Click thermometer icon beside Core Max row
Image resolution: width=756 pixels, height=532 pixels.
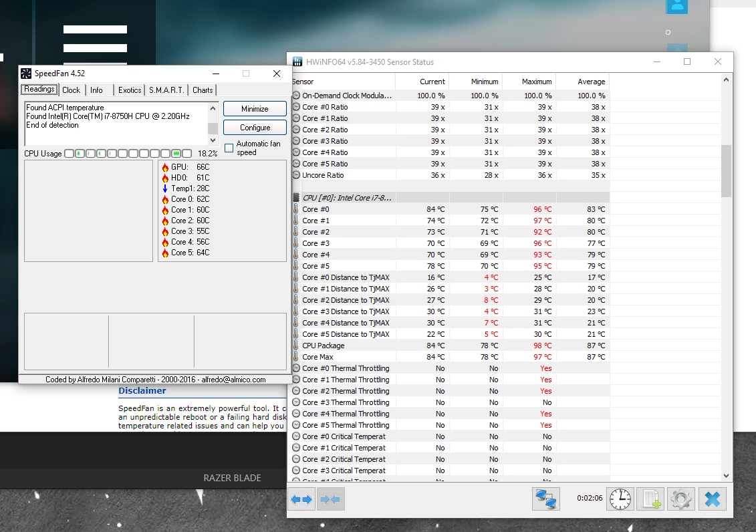point(296,357)
